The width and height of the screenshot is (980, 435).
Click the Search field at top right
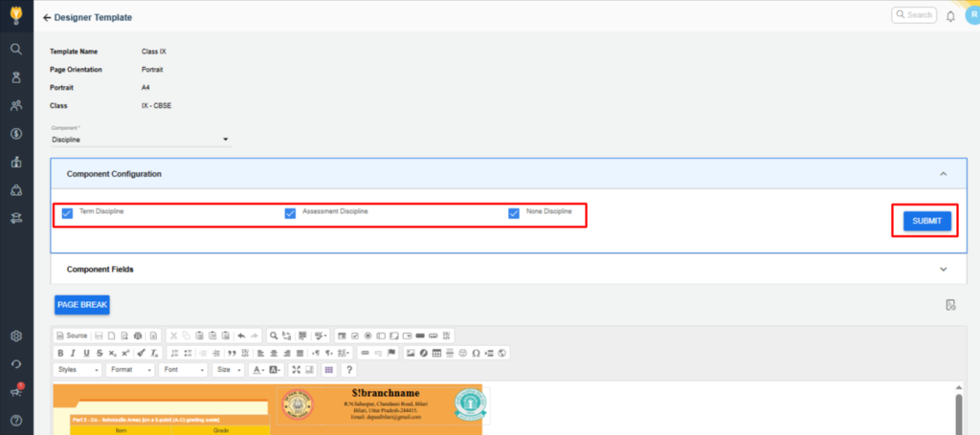tap(914, 15)
